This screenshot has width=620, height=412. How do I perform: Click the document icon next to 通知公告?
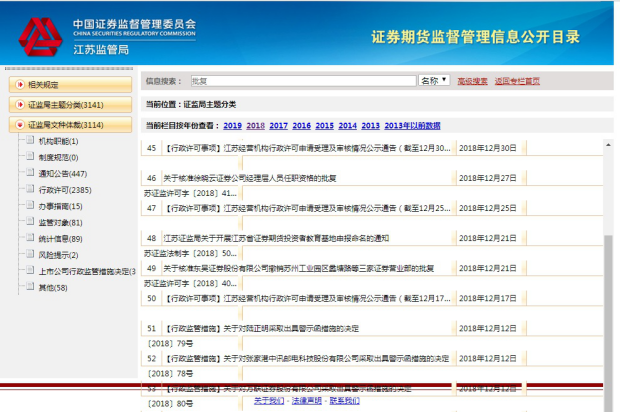tap(29, 173)
